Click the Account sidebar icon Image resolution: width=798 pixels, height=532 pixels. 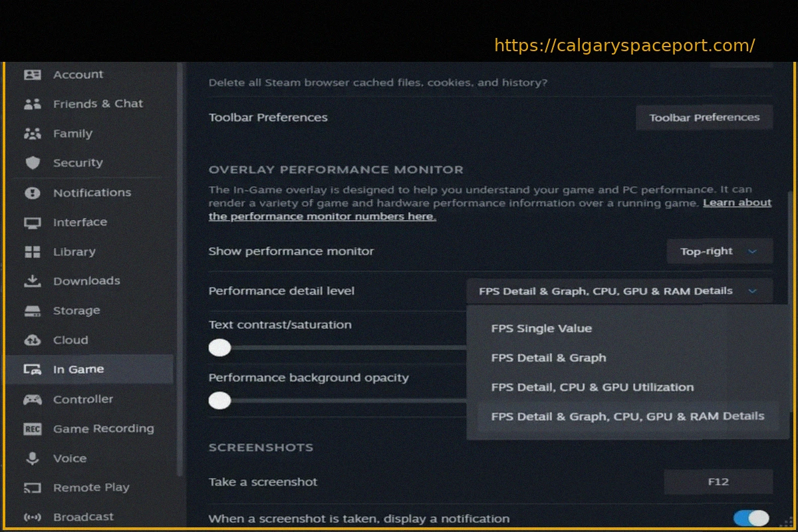(x=32, y=74)
